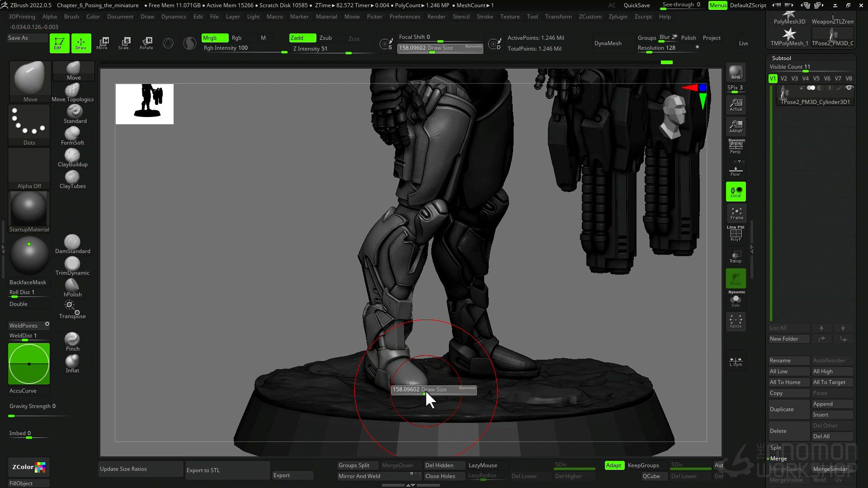This screenshot has height=488, width=868.
Task: Toggle the Adapt option
Action: [x=613, y=465]
